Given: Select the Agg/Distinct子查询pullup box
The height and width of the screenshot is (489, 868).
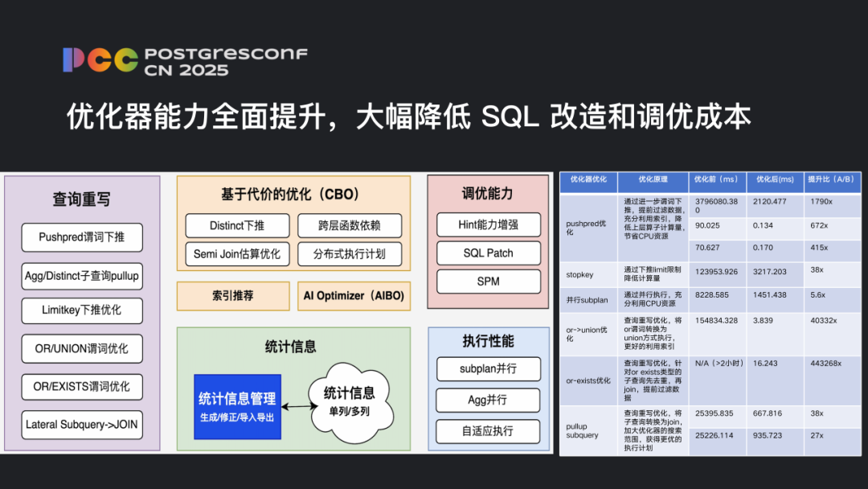Looking at the screenshot, I should [x=82, y=276].
